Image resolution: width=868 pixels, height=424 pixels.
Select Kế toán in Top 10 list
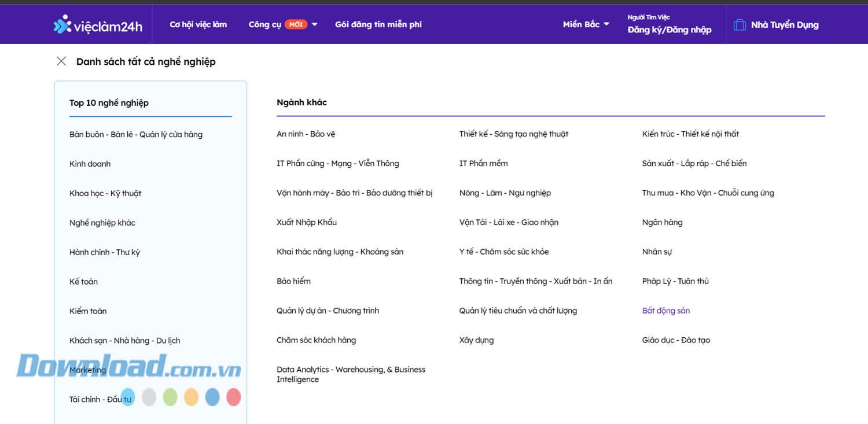83,282
